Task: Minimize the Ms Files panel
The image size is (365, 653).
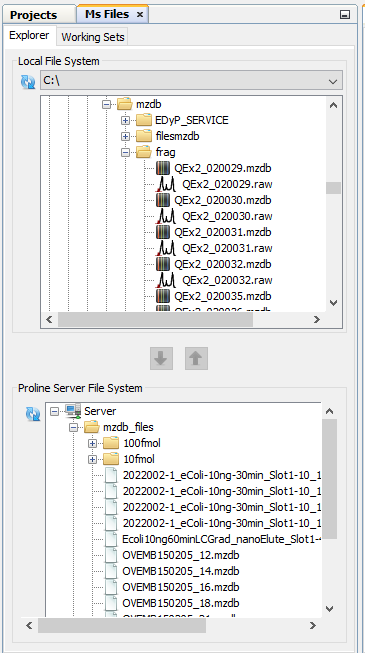Action: click(345, 15)
